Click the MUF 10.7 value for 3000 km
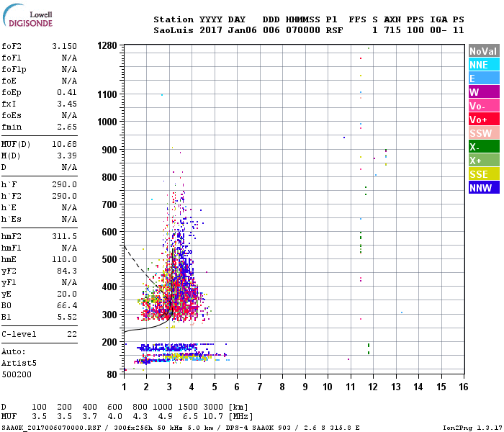Viewport: 504px width, 432px height. 213,417
